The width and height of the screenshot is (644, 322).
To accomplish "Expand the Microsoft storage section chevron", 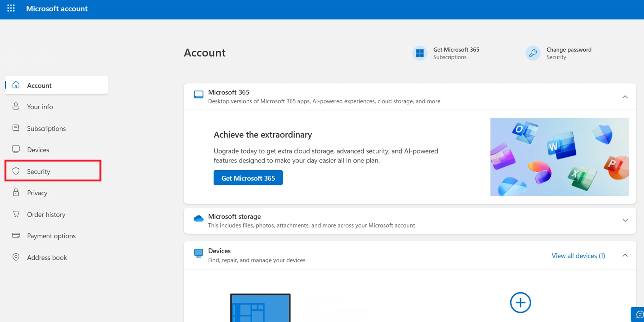I will click(x=625, y=220).
